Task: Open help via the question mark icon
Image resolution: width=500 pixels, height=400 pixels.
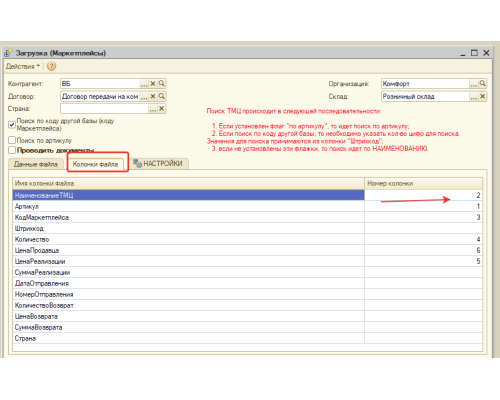Action: click(51, 66)
